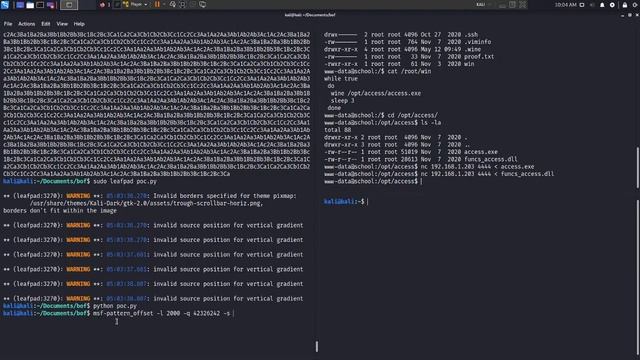Click the 'proof.txt' file name in the listing
This screenshot has width=640, height=360.
pyautogui.click(x=479, y=57)
